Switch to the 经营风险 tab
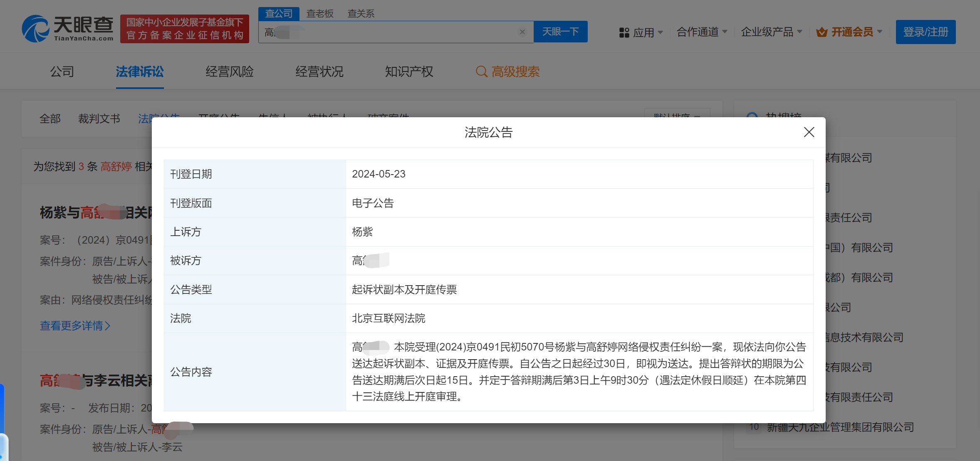 230,71
